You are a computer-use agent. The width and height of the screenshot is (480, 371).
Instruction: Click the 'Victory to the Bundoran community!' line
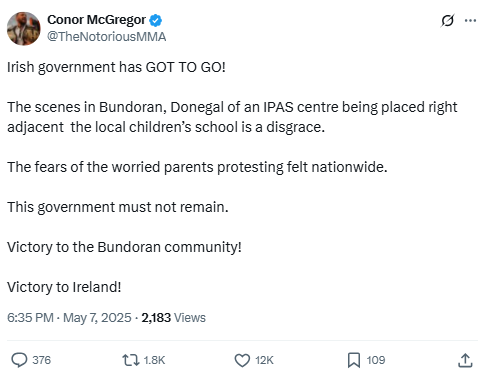click(124, 248)
